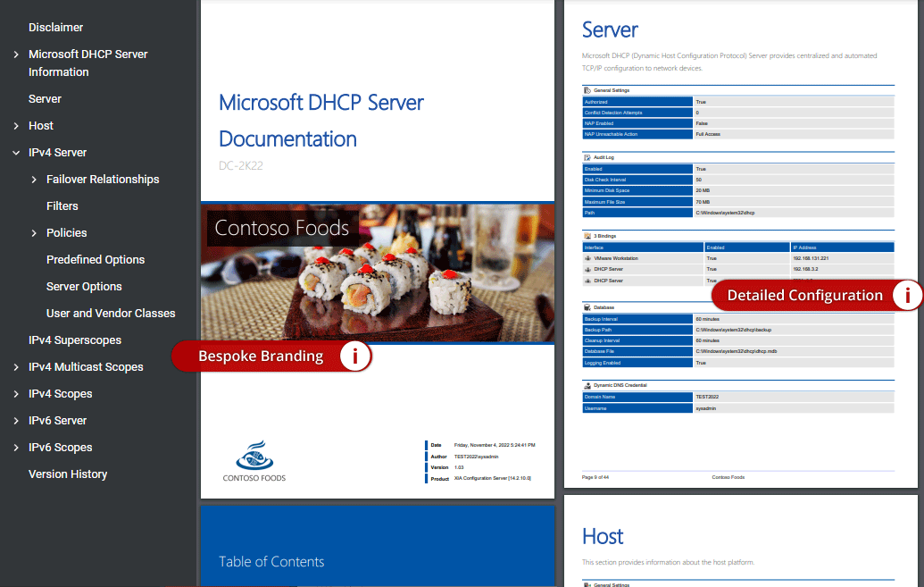
Task: Click the VMware Workstation binding icon
Action: pos(587,258)
